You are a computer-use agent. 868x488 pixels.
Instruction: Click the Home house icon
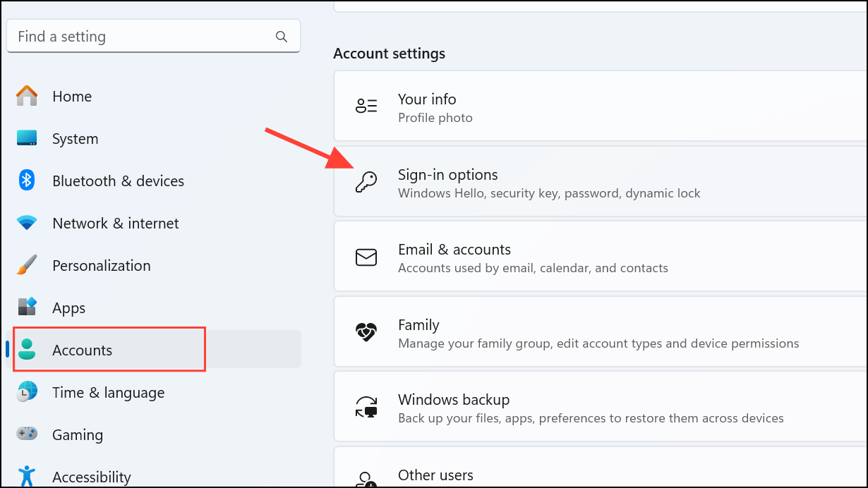(x=27, y=96)
